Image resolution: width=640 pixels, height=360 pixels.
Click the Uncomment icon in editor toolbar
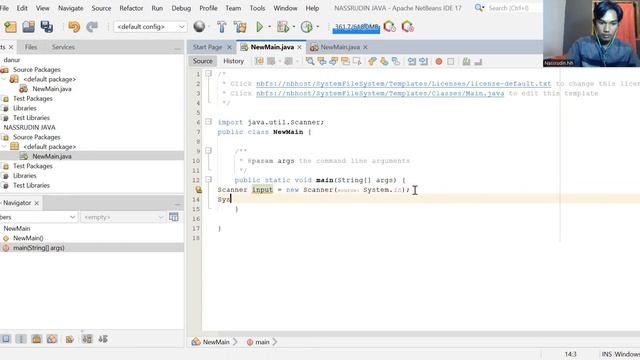[x=478, y=61]
